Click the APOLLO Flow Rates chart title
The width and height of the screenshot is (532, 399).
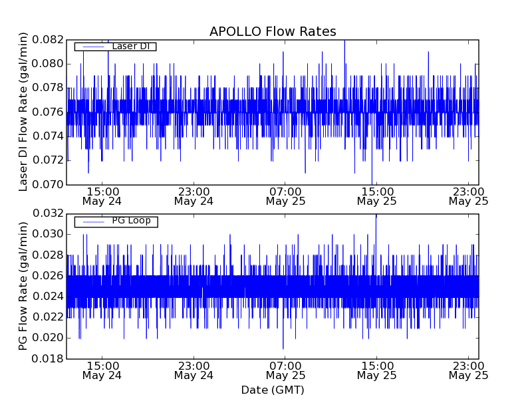273,32
